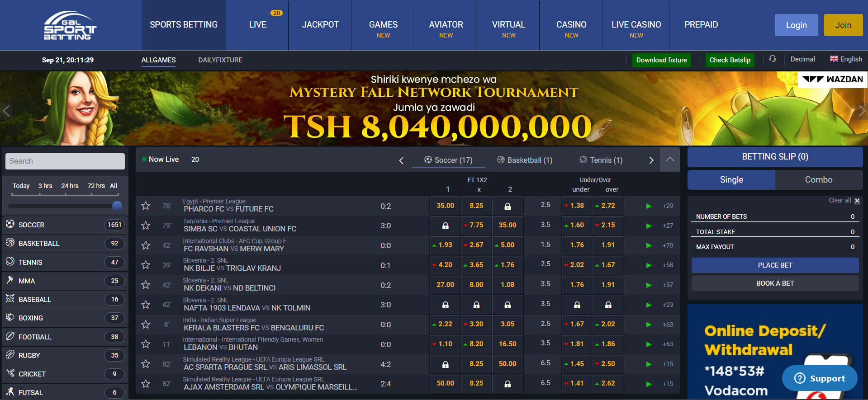The height and width of the screenshot is (400, 868).
Task: Favorite the SIMBA SC vs COASTAL UNION match
Action: [x=146, y=225]
